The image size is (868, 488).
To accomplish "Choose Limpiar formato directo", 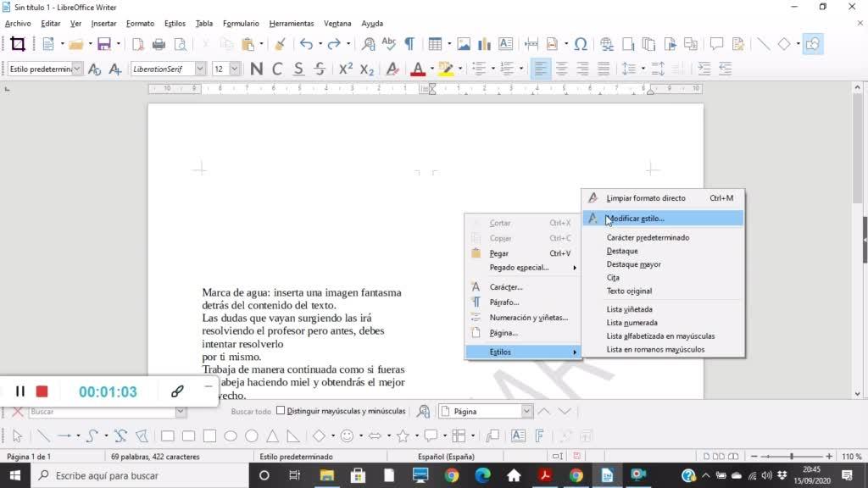I will 663,198.
